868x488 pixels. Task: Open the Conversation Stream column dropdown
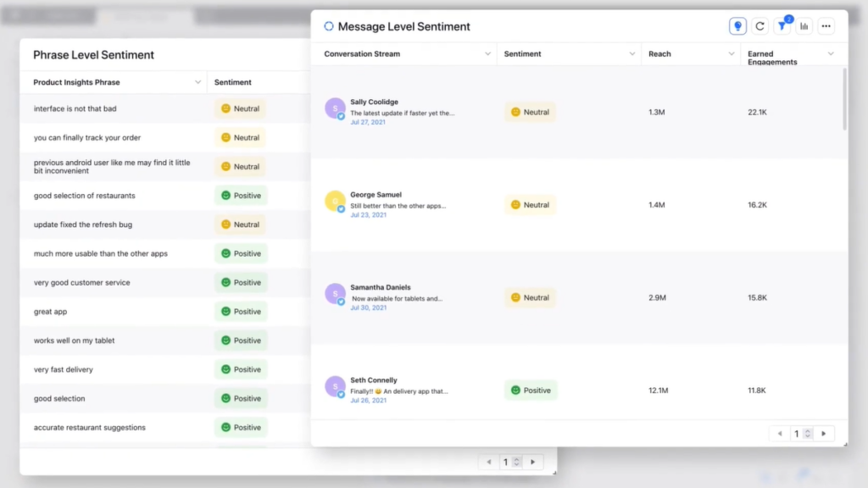pos(488,53)
